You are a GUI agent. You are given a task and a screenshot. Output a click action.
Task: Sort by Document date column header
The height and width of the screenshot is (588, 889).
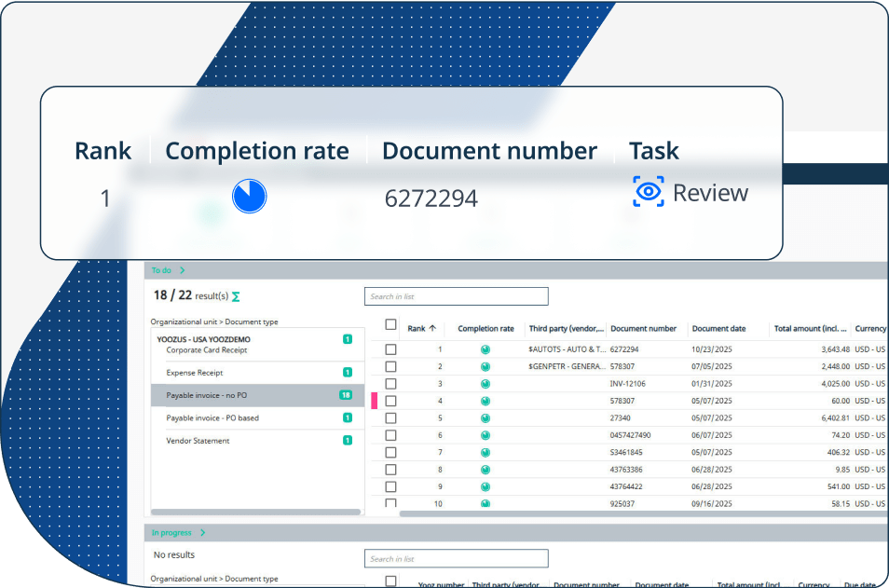pyautogui.click(x=718, y=329)
